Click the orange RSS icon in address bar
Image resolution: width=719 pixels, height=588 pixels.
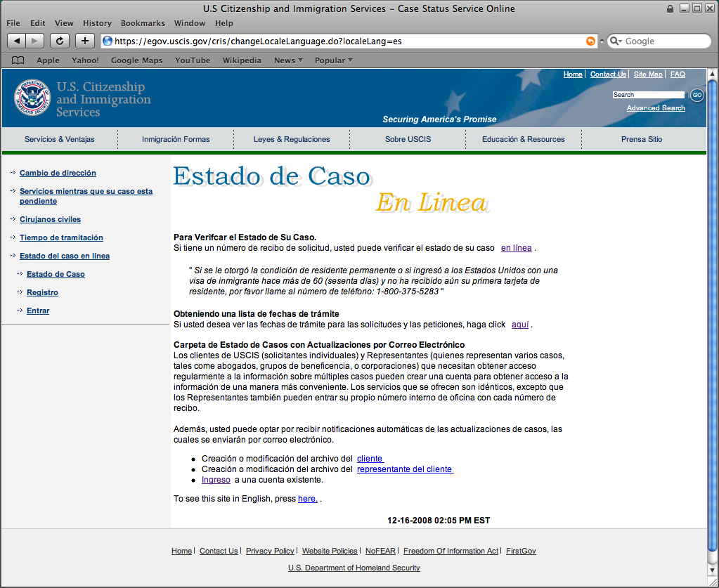(590, 41)
